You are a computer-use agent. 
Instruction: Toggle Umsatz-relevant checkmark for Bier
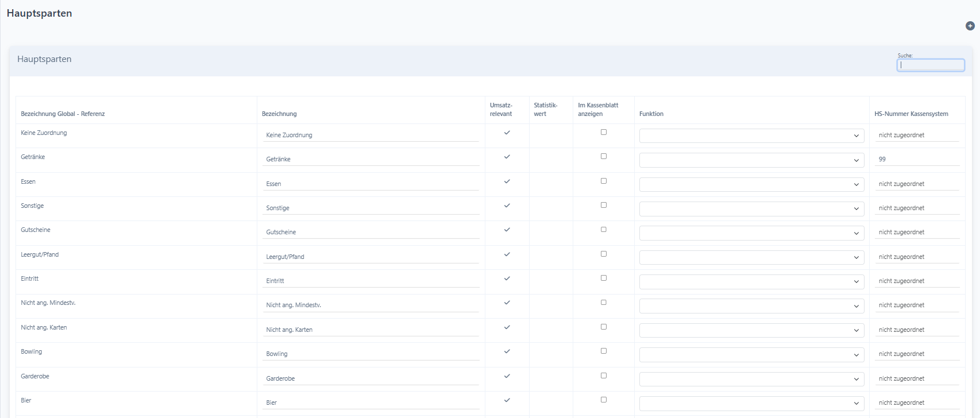coord(507,400)
